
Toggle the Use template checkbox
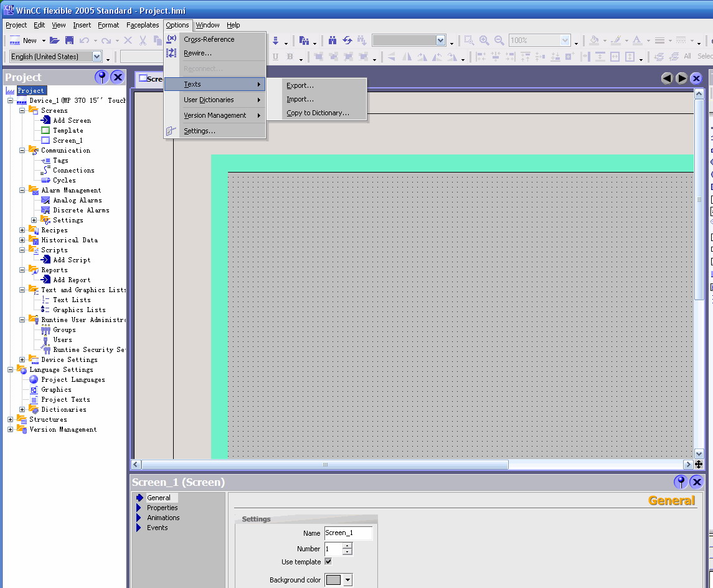pos(328,562)
